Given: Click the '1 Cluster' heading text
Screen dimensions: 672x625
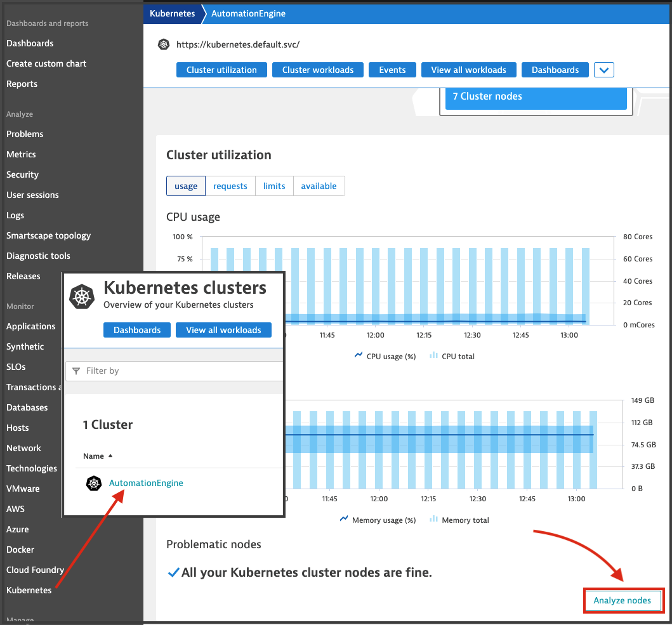Looking at the screenshot, I should click(108, 424).
